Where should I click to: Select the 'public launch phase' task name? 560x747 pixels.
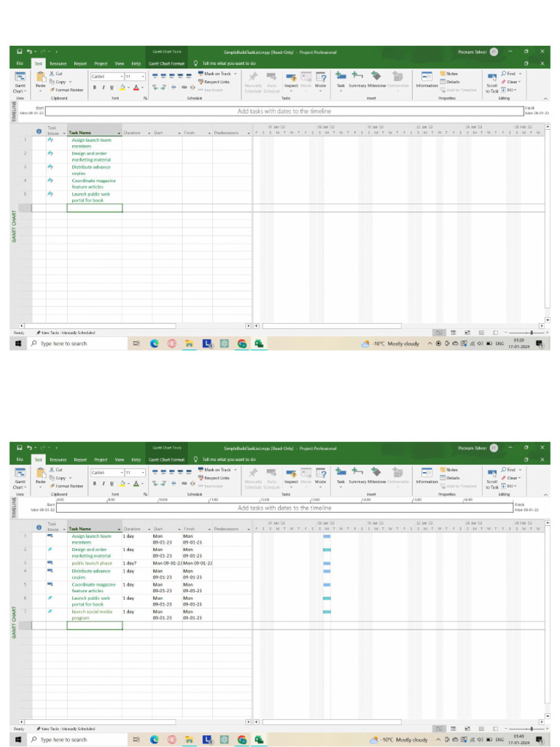[92, 563]
